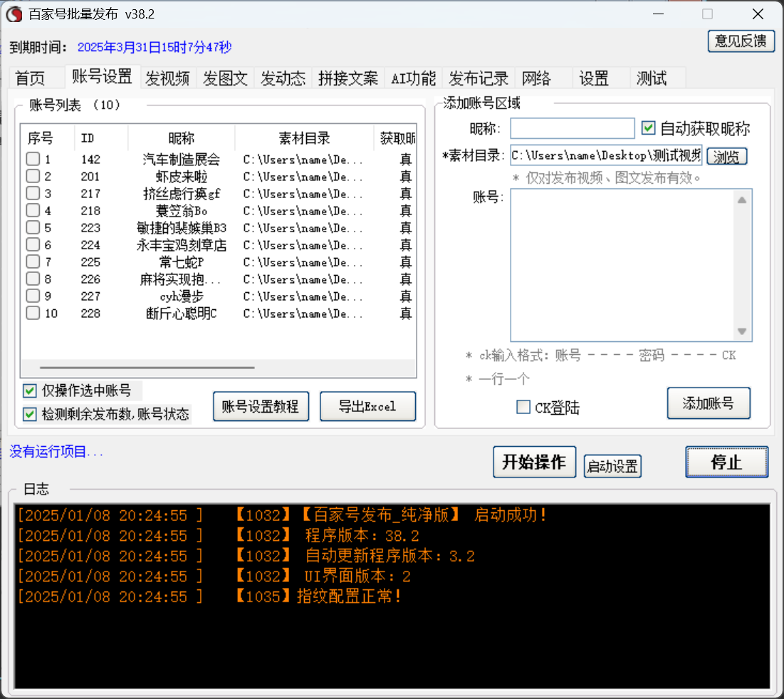Click the 开始操作 button

pyautogui.click(x=535, y=462)
